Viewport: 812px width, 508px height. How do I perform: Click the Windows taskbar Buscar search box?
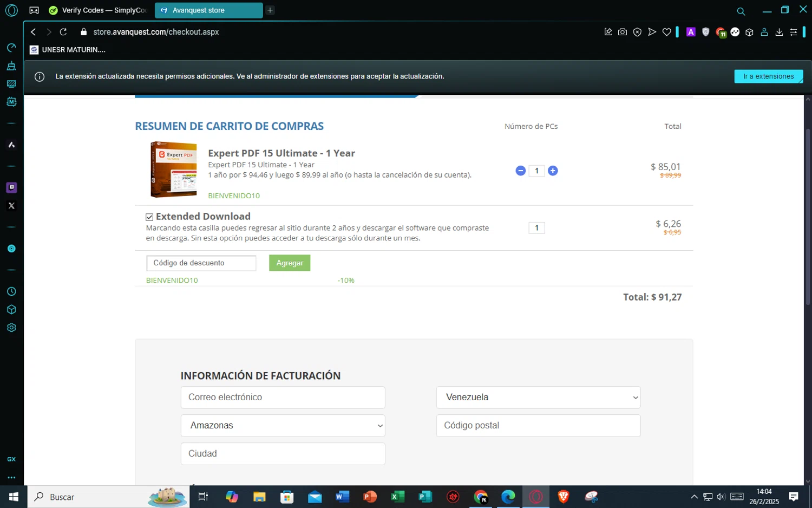[108, 497]
